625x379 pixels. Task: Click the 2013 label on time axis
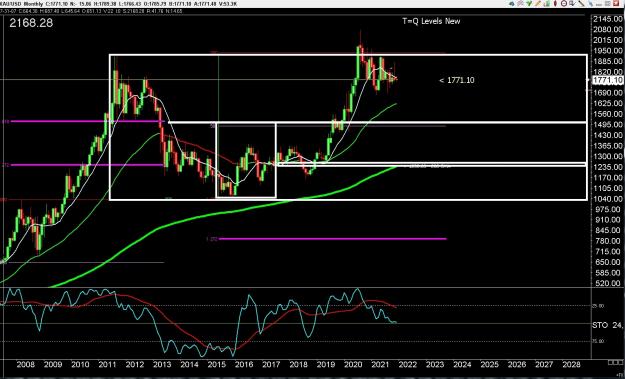click(x=162, y=365)
